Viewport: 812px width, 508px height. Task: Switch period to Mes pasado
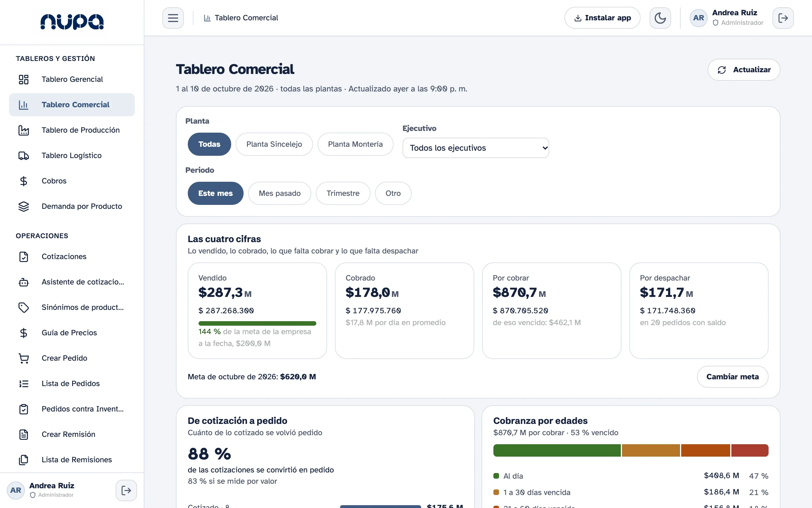(279, 193)
